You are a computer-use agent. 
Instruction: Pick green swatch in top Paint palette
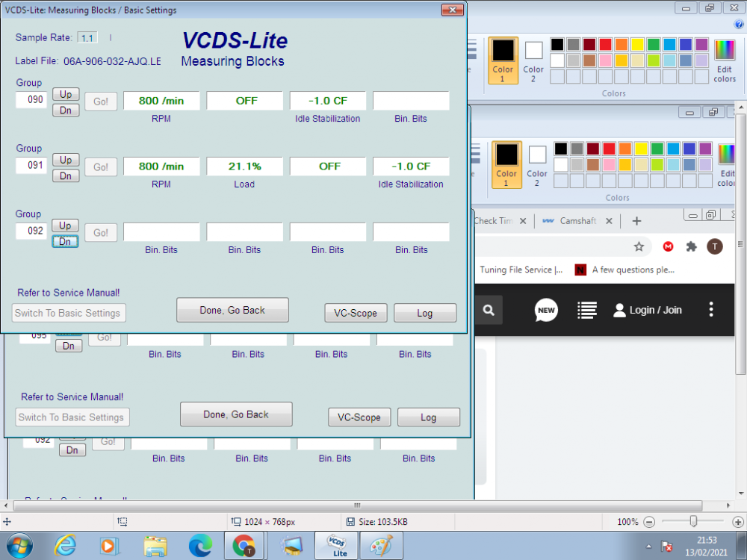pyautogui.click(x=654, y=44)
